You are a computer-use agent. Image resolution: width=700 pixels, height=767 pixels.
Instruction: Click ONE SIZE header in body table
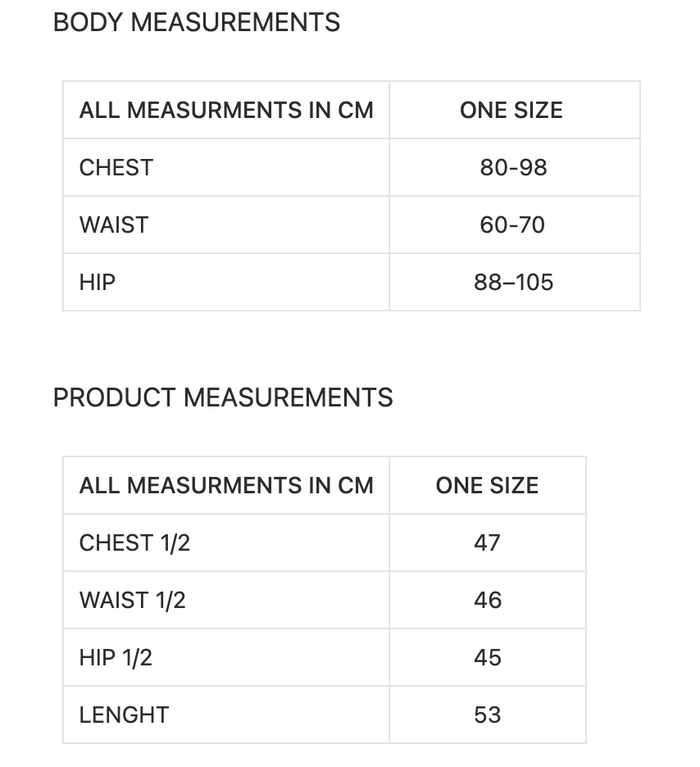click(x=511, y=110)
